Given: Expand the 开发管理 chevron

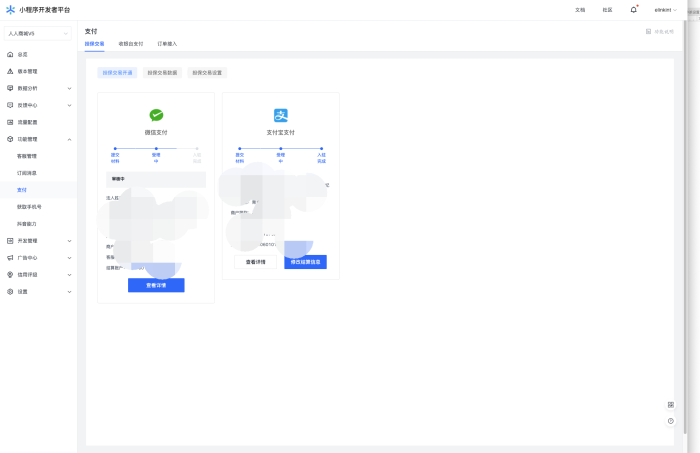Looking at the screenshot, I should (x=69, y=241).
